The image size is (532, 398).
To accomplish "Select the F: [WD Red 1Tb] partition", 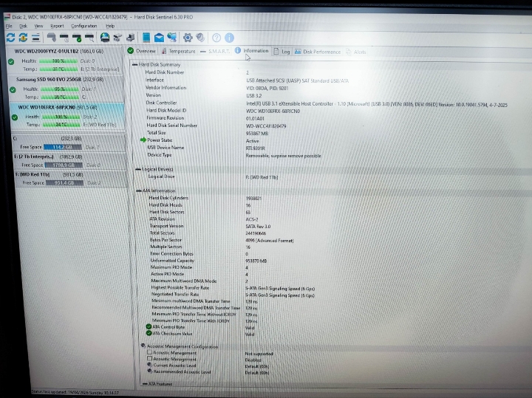I will pos(71,179).
